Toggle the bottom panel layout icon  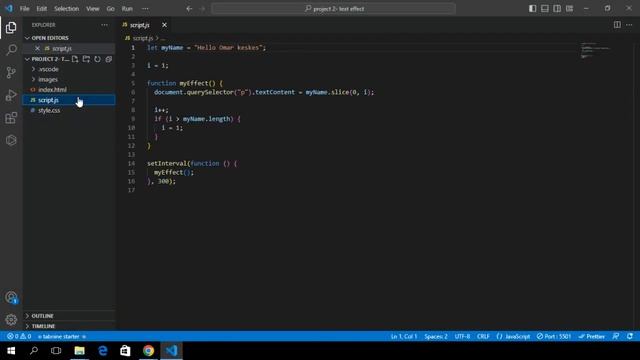pyautogui.click(x=545, y=9)
